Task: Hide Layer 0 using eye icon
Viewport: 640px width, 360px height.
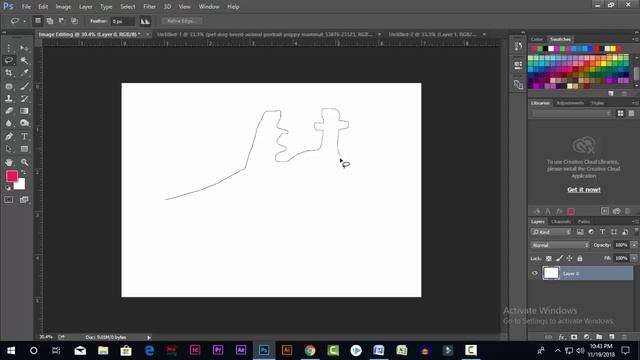Action: click(535, 273)
